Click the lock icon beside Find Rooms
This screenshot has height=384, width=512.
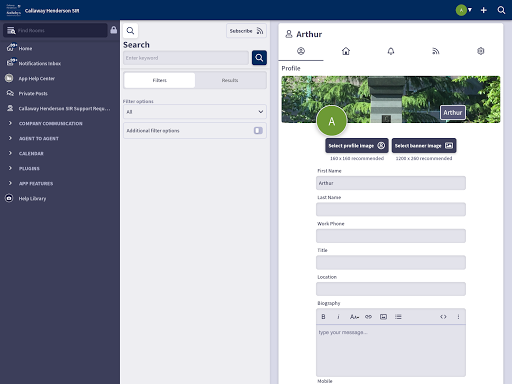[114, 30]
